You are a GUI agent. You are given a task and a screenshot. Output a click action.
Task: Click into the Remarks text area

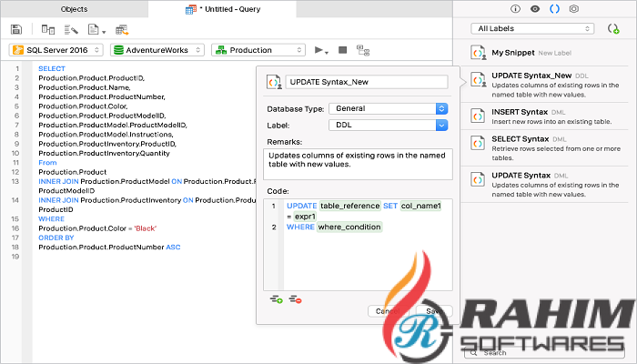click(x=358, y=164)
